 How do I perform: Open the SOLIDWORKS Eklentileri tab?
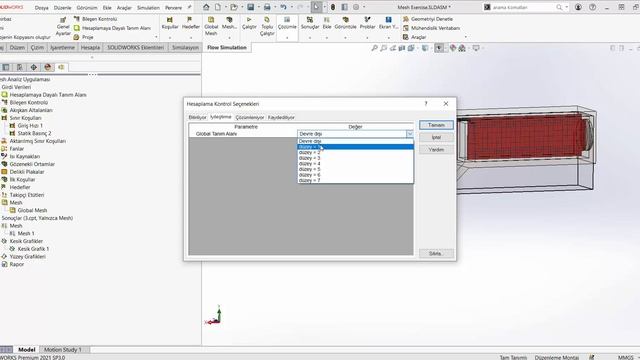coord(136,47)
